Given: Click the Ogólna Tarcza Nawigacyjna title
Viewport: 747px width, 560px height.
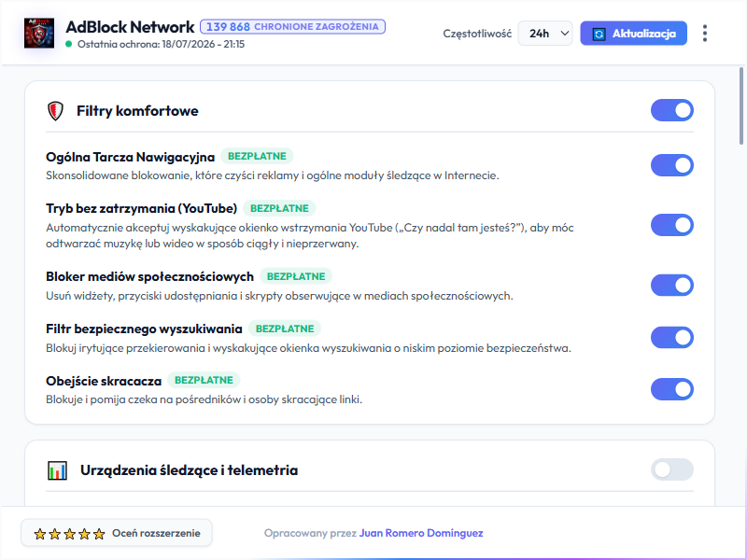Looking at the screenshot, I should point(130,157).
